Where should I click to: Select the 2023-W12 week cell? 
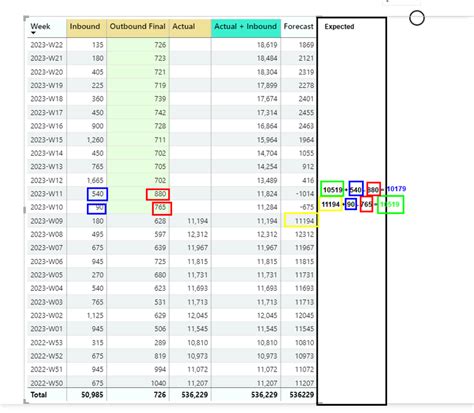click(46, 180)
